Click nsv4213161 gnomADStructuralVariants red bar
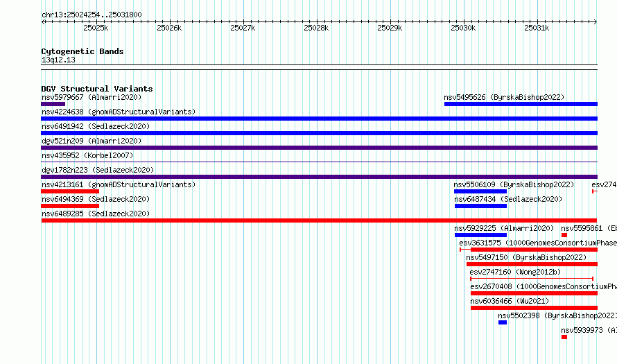Image resolution: width=617 pixels, height=364 pixels. tap(70, 191)
